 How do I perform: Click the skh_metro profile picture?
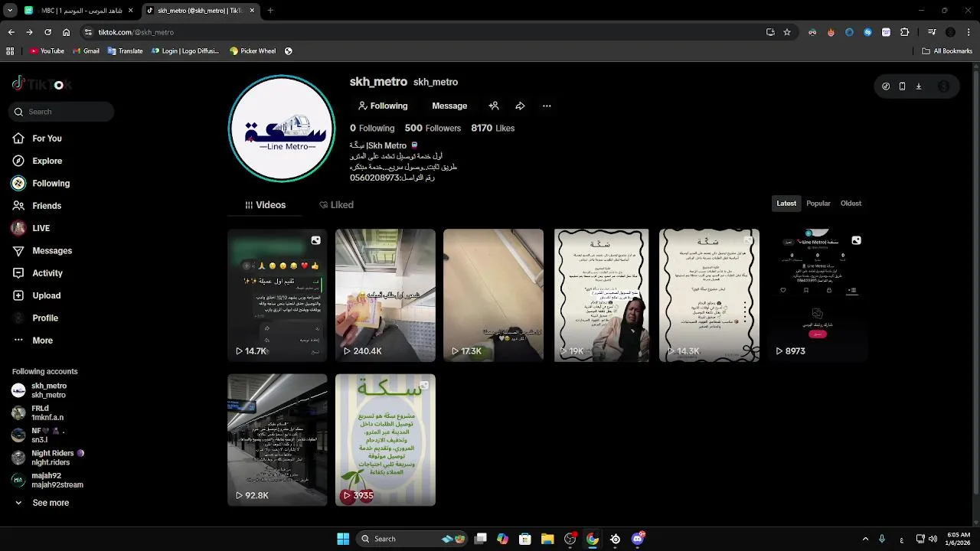pyautogui.click(x=282, y=129)
